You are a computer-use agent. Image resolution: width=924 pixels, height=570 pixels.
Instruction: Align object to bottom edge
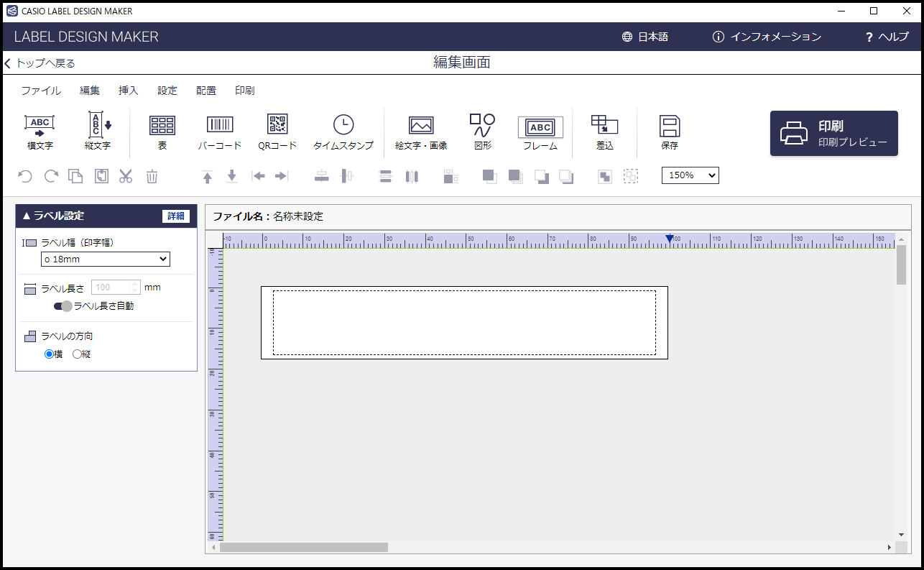(232, 176)
